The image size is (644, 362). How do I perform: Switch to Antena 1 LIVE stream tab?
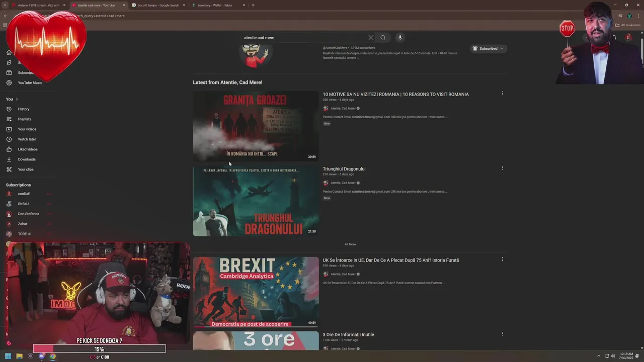tap(38, 5)
